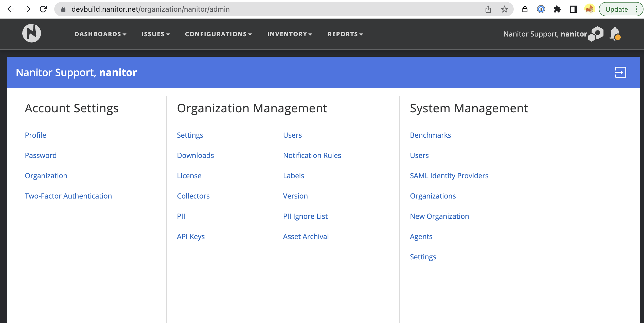This screenshot has width=644, height=323.
Task: Open the Two-Factor Authentication link
Action: pos(68,196)
